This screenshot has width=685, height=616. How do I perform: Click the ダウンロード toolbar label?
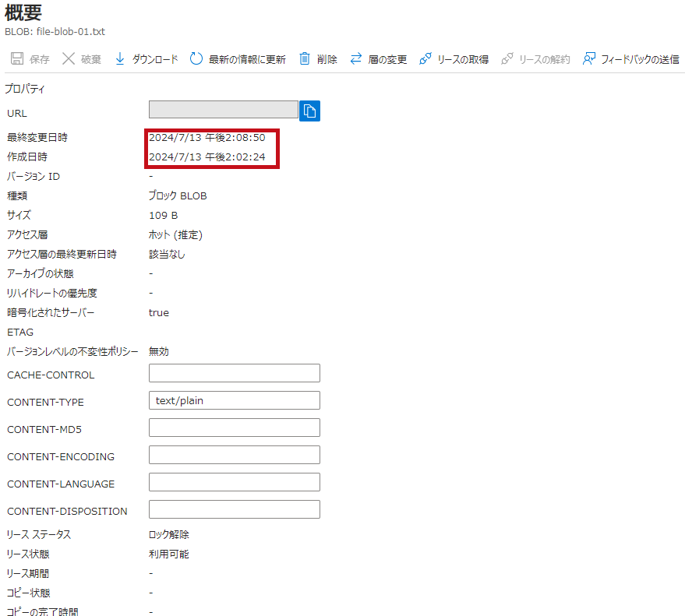(x=155, y=59)
